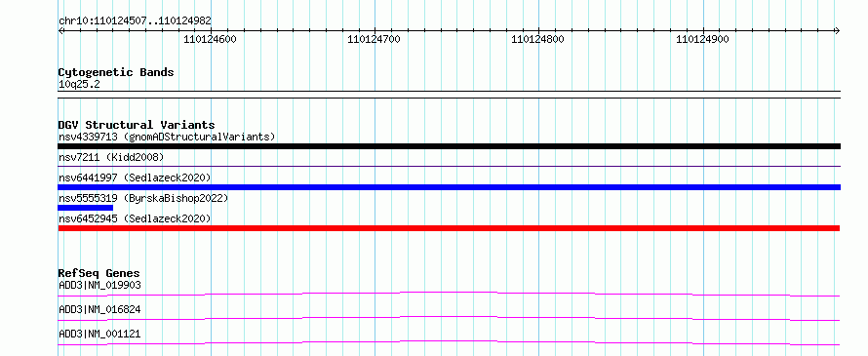The height and width of the screenshot is (356, 868).
Task: Click the short blue nsv5555319 variant bar
Action: click(85, 208)
